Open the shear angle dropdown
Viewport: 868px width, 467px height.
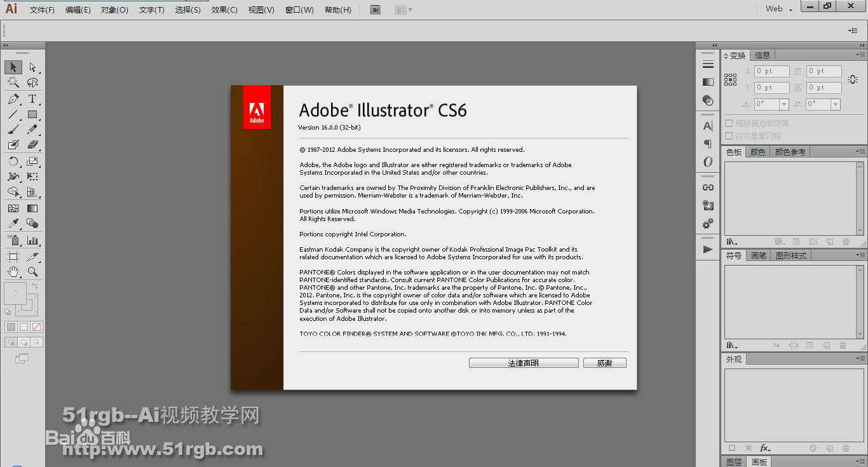click(835, 104)
